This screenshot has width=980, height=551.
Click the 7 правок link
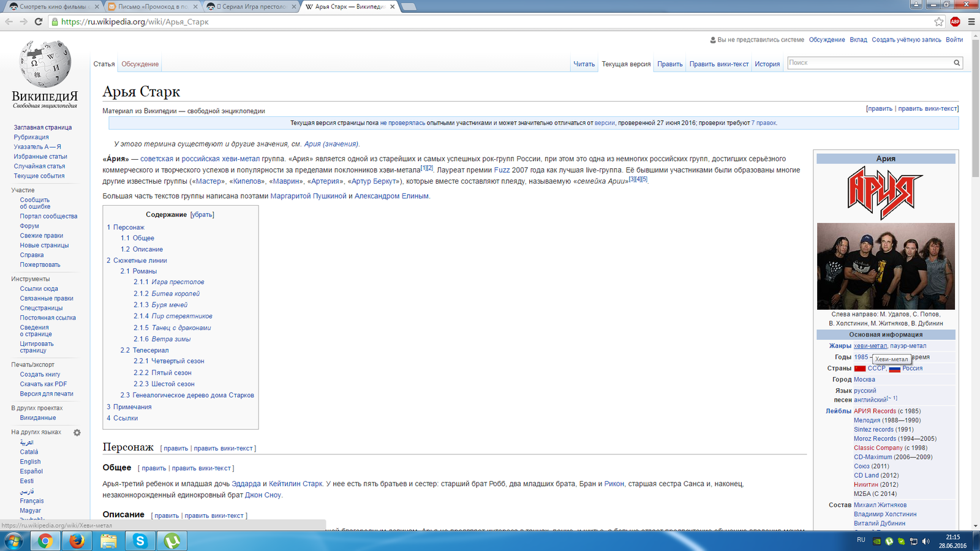click(764, 123)
